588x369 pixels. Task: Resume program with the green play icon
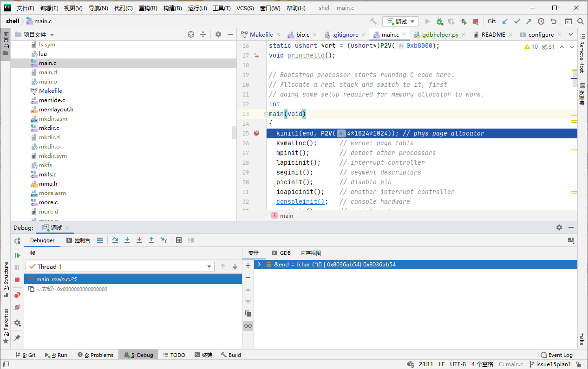[x=17, y=255]
